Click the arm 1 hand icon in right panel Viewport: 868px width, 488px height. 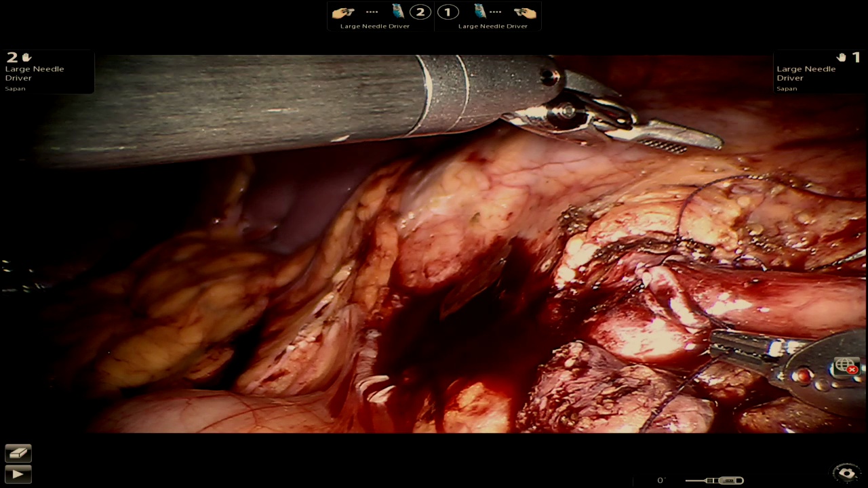click(x=841, y=58)
